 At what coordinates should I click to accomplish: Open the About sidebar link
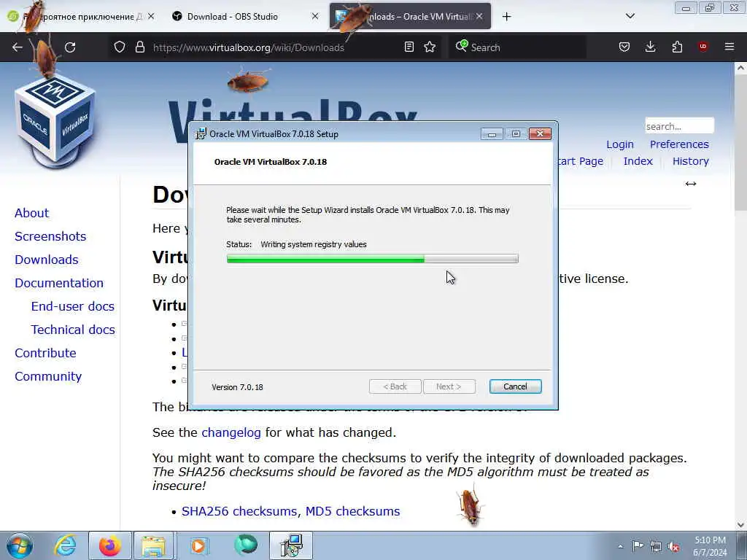point(32,213)
